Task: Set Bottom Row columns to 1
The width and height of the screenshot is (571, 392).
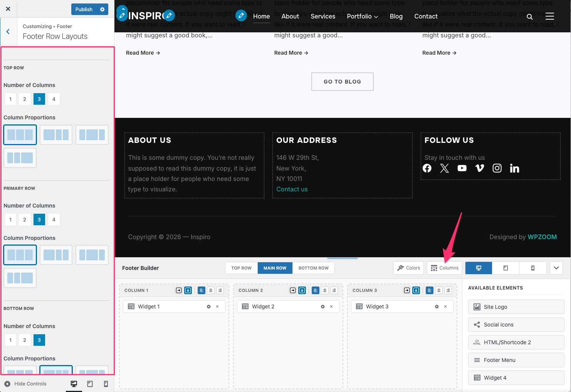Action: pos(10,340)
